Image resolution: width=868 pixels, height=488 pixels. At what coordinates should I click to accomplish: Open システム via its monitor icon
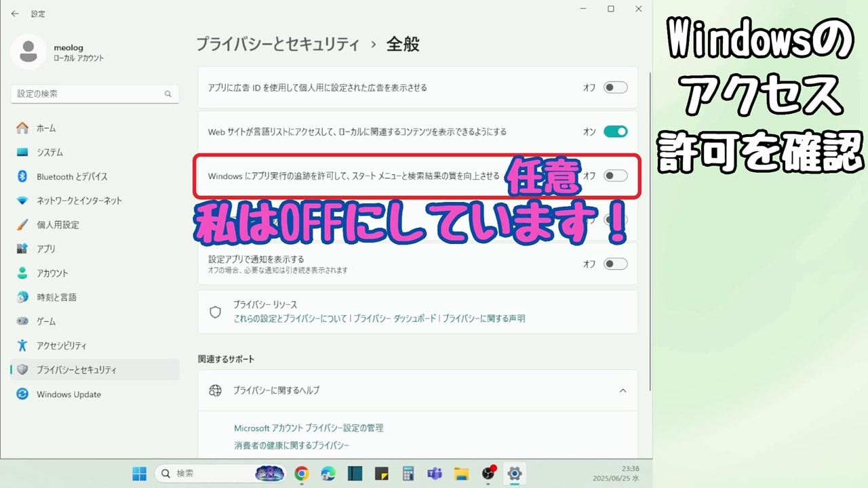pos(22,152)
